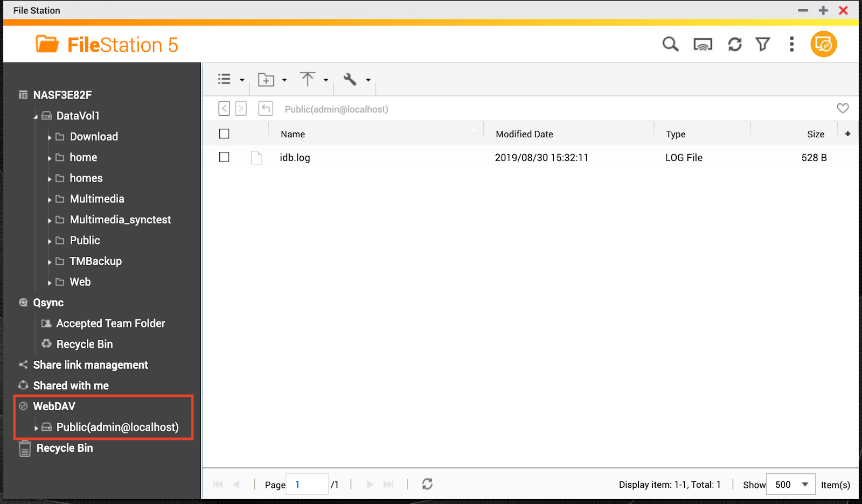Open the smart file filter icon
The width and height of the screenshot is (862, 504).
(x=763, y=44)
